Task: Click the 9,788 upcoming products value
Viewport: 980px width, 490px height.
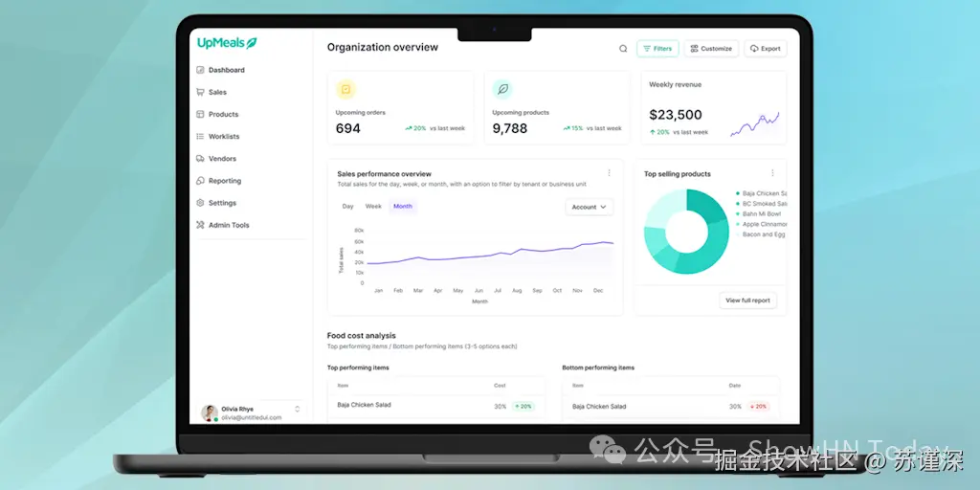Action: coord(510,129)
